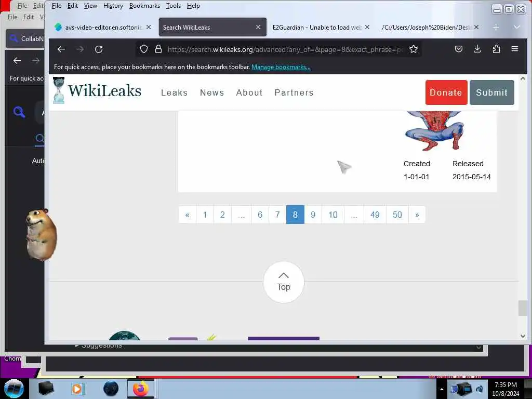The height and width of the screenshot is (399, 532).
Task: Click the dark globe taskbar icon
Action: click(x=111, y=389)
